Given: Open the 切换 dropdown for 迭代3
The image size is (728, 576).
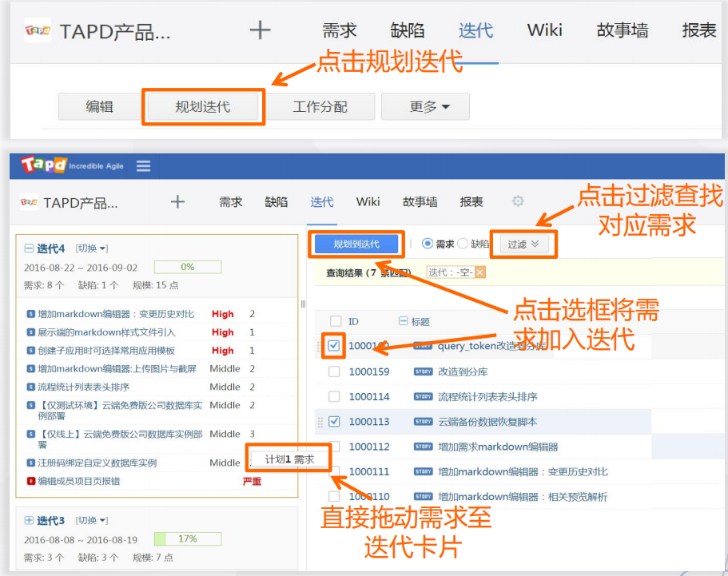Looking at the screenshot, I should 91,520.
